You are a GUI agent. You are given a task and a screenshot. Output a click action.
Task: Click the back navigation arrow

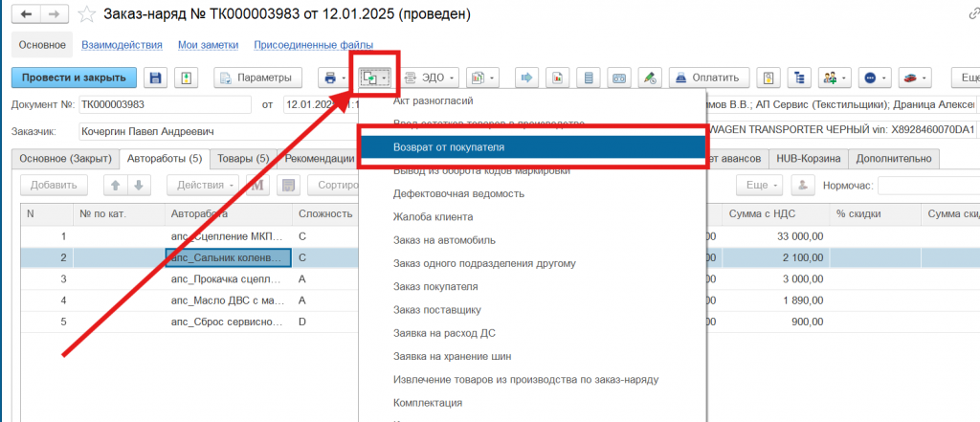coord(26,13)
